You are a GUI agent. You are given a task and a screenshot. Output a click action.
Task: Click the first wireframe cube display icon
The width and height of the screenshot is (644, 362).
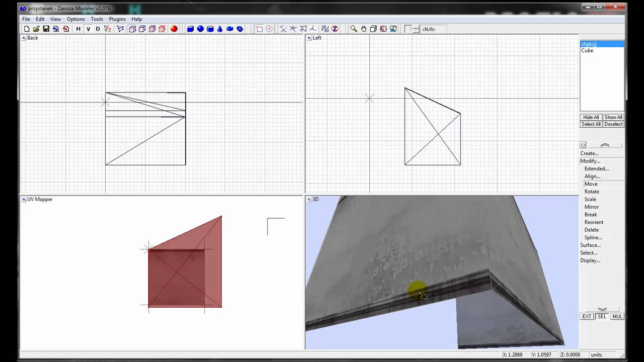point(133,29)
